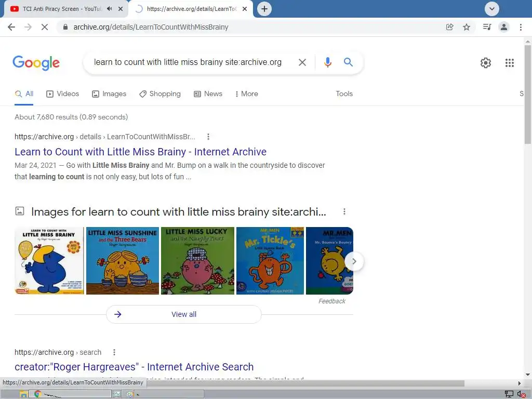532x399 pixels.
Task: Select the All results tab
Action: point(24,94)
